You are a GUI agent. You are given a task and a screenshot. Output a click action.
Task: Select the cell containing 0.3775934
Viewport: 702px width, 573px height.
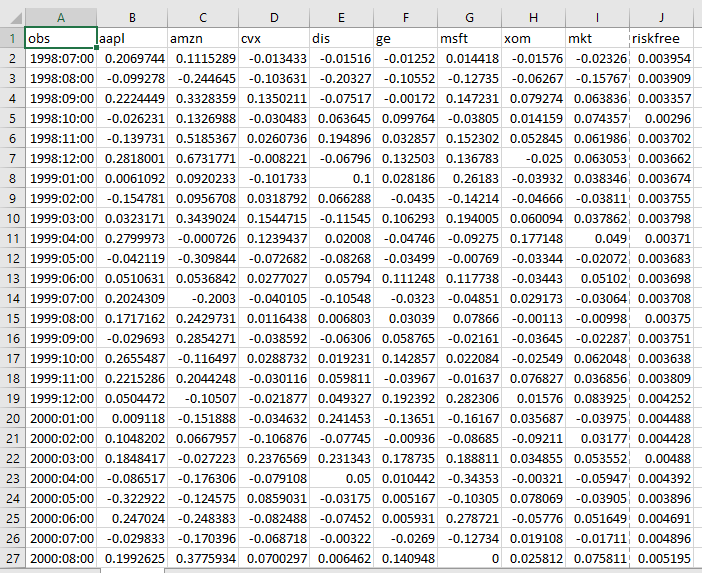[x=203, y=559]
